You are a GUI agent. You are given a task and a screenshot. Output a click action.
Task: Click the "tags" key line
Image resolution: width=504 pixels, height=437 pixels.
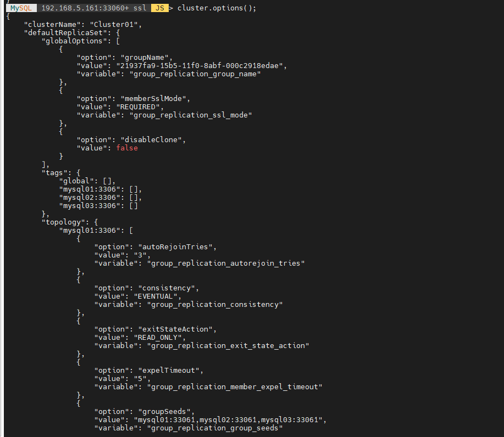[61, 173]
